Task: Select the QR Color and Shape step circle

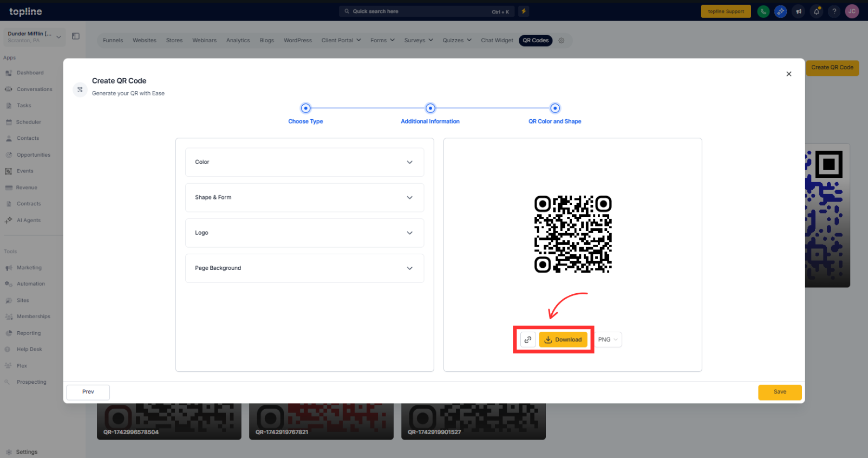Action: coord(555,108)
